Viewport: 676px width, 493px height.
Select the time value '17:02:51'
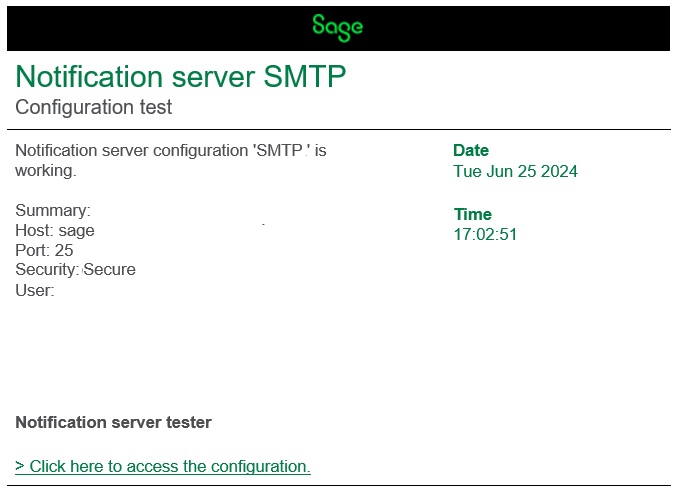485,235
